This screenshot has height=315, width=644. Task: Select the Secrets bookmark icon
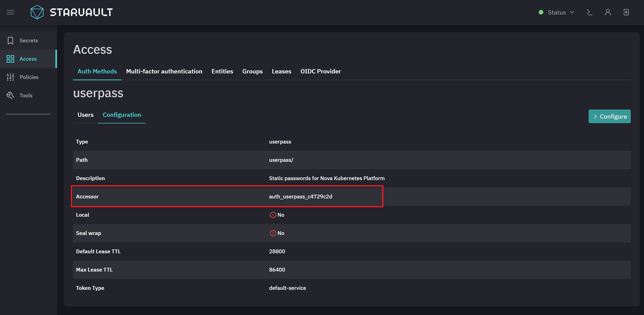(10, 41)
